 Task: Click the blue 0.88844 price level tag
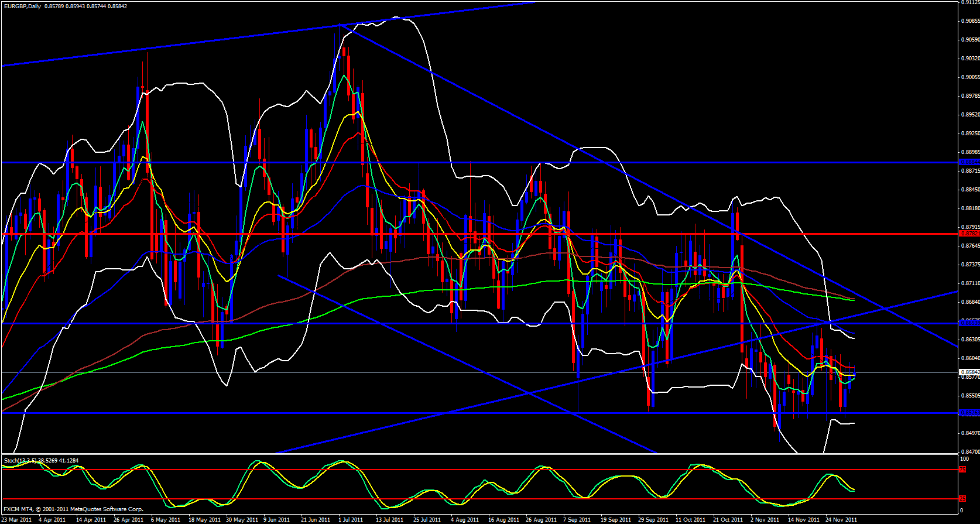pos(968,162)
